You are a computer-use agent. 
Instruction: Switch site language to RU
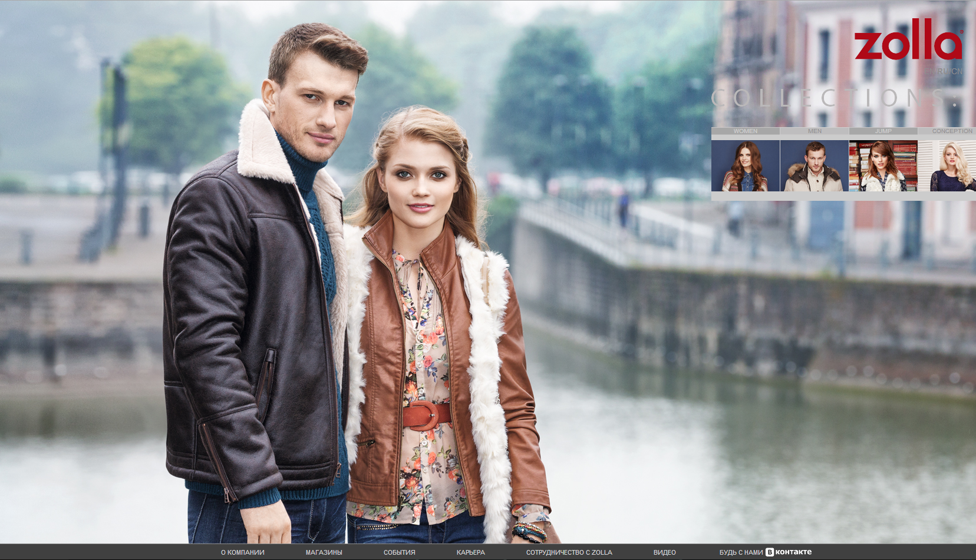(943, 71)
